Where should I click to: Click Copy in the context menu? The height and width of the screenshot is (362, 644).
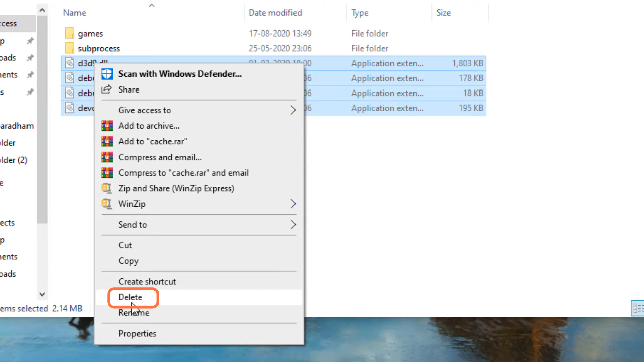pos(128,261)
